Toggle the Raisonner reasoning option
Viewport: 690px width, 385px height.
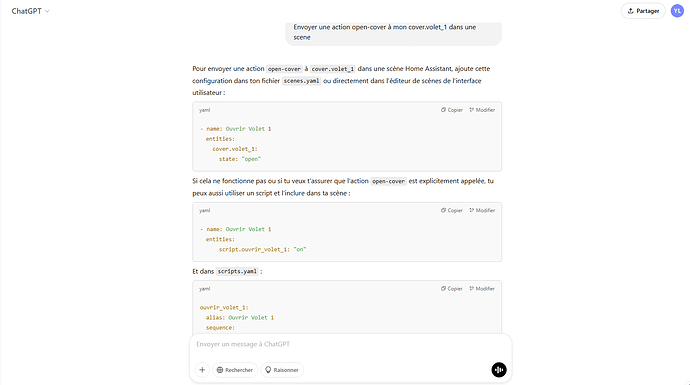[282, 370]
